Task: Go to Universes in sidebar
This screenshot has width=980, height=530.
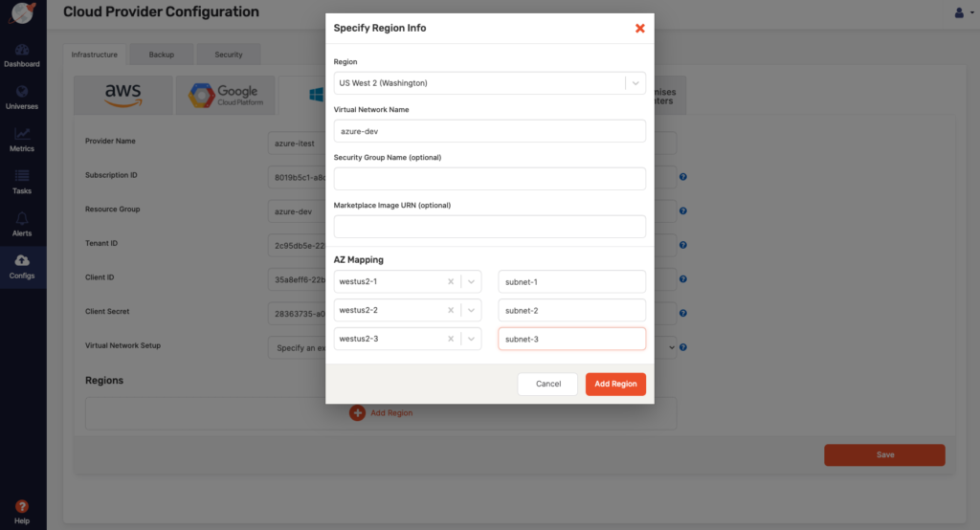Action: tap(22, 97)
